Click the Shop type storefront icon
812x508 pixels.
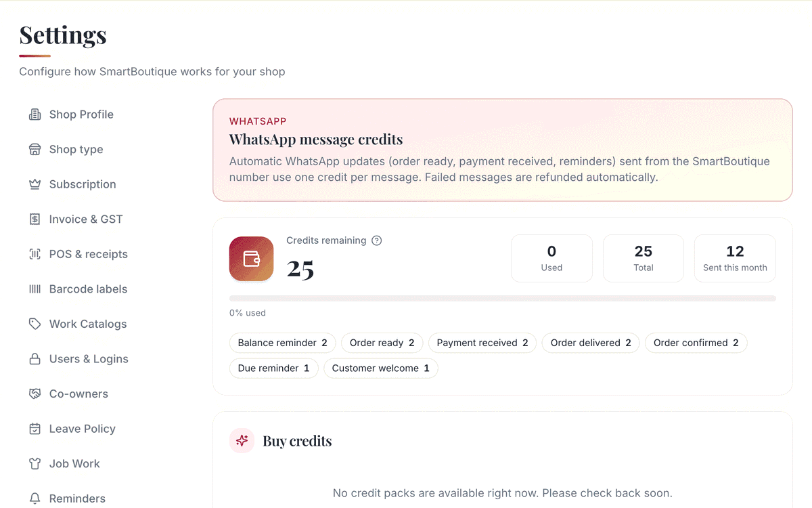[35, 150]
